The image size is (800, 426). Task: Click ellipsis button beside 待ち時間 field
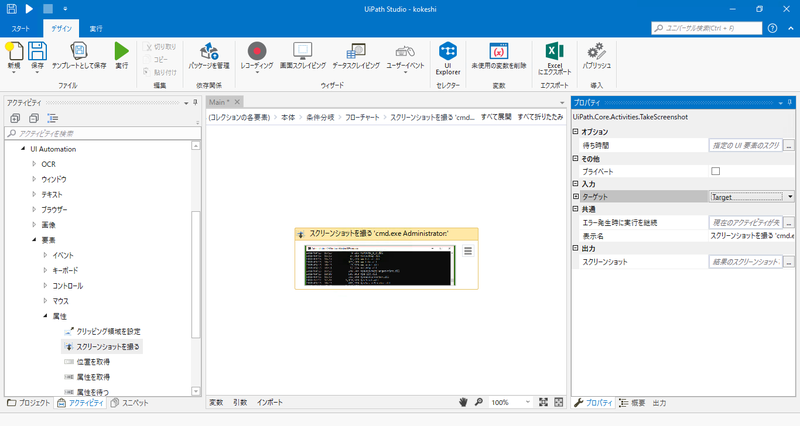pos(789,145)
